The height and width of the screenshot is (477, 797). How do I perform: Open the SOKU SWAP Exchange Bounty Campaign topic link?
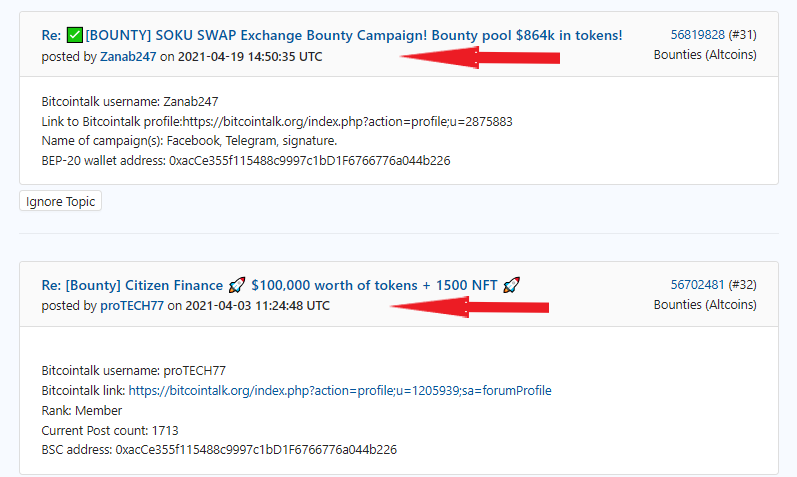click(332, 35)
